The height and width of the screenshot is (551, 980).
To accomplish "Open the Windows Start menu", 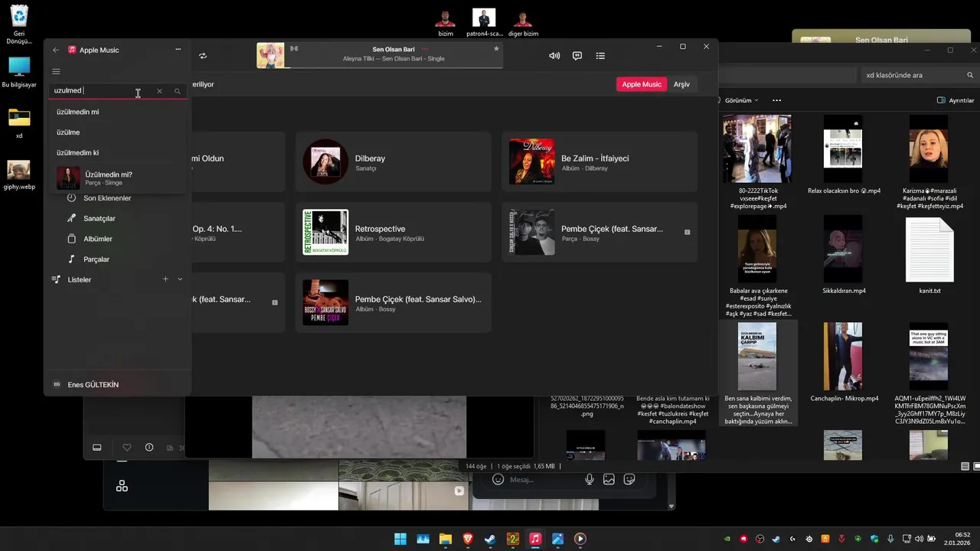I will 400,539.
